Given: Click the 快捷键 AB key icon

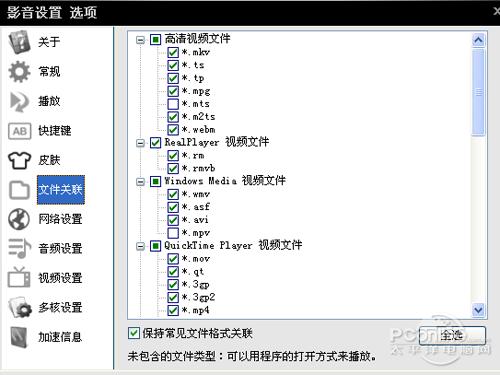Looking at the screenshot, I should pyautogui.click(x=19, y=131).
